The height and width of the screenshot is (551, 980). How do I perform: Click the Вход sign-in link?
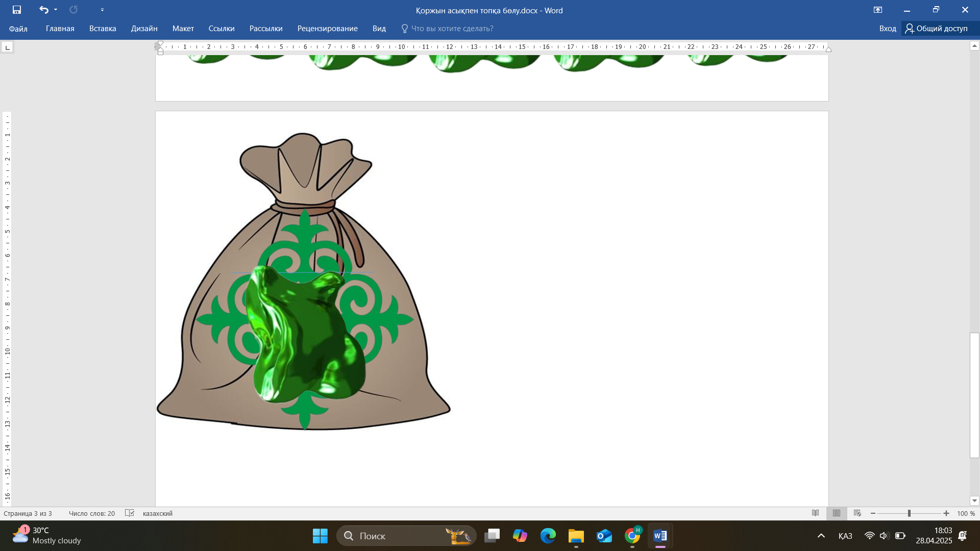click(x=888, y=29)
